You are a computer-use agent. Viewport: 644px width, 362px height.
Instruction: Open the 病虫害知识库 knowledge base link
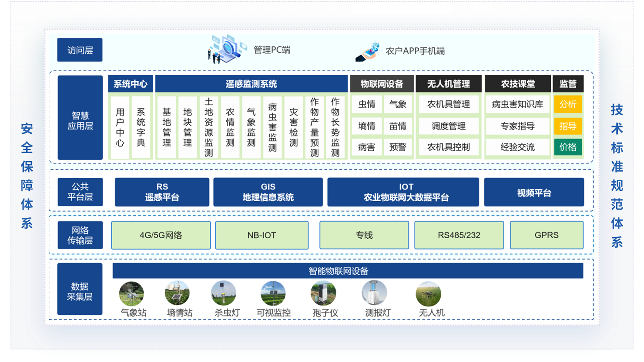pos(517,104)
